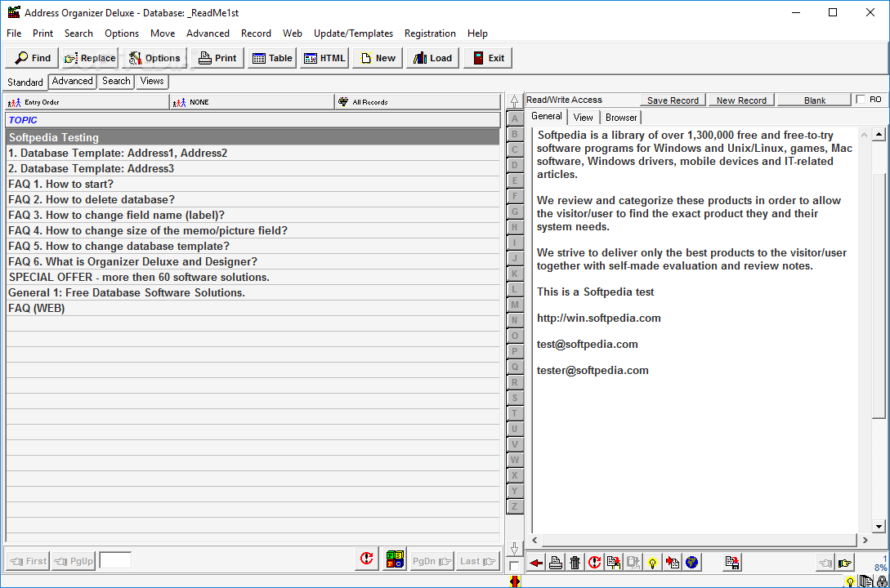
Task: Click the up arrow above the alphabet index
Action: [x=514, y=101]
